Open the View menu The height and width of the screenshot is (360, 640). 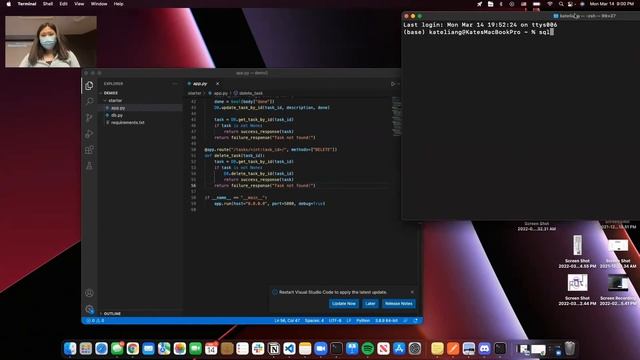(79, 4)
